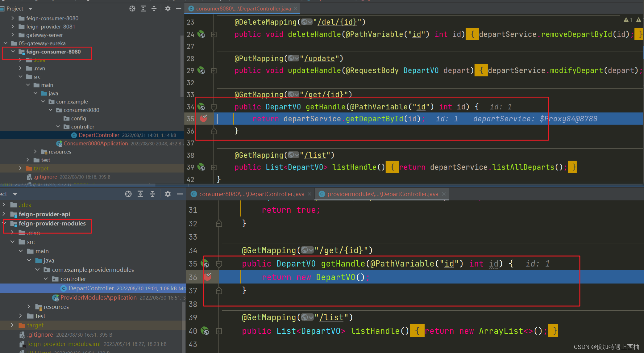This screenshot has width=644, height=353.
Task: Collapse the bold feign-consumer-8080 module node
Action: (13, 52)
